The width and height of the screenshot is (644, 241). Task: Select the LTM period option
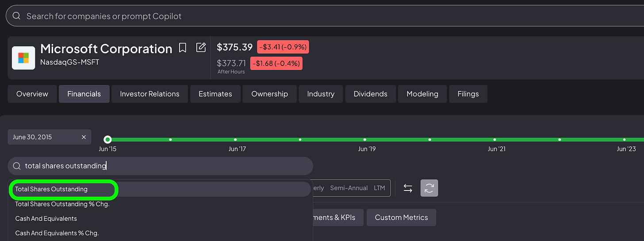pyautogui.click(x=379, y=188)
